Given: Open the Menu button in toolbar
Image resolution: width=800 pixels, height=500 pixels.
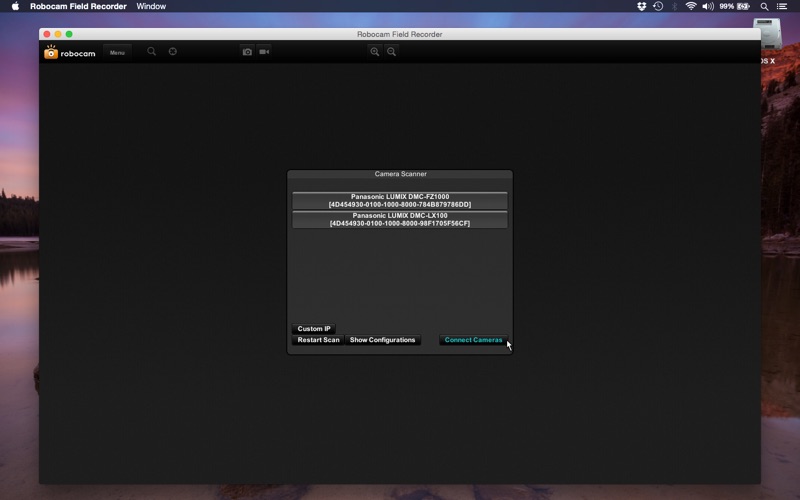Looking at the screenshot, I should [117, 53].
